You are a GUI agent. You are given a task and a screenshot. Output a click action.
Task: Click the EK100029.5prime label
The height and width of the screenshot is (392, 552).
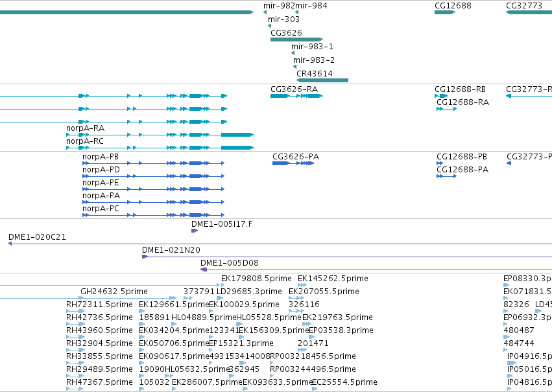tap(245, 305)
